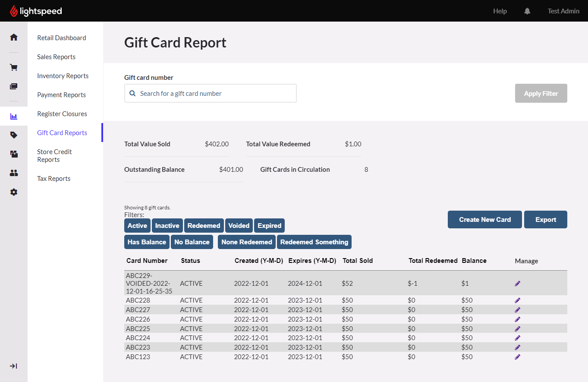Open Sales Reports from the menu
588x382 pixels.
click(x=56, y=57)
